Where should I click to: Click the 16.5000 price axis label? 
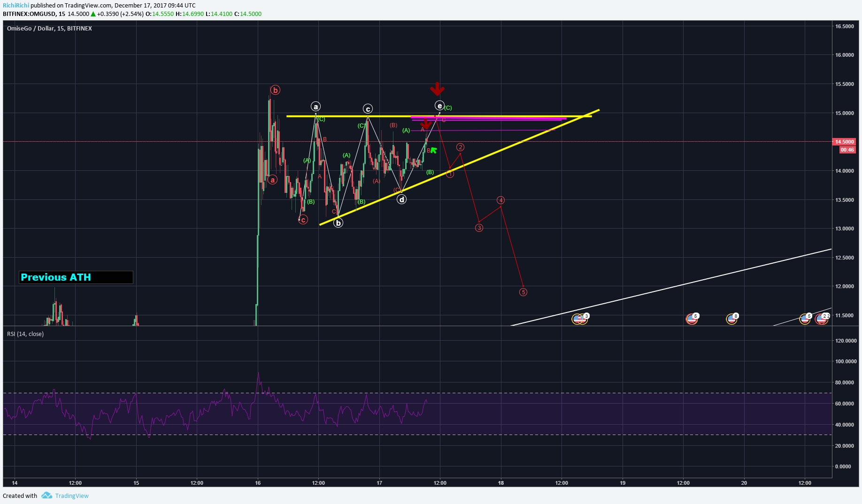coord(845,26)
